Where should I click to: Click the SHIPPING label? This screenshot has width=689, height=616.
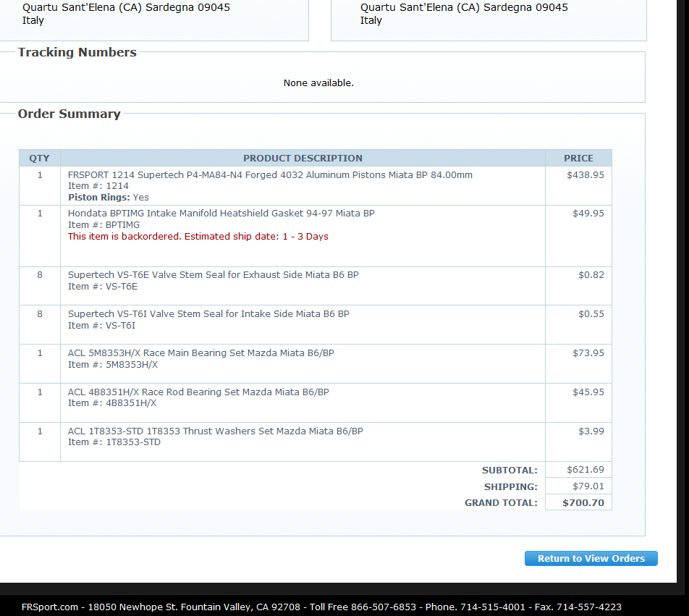[x=511, y=487]
